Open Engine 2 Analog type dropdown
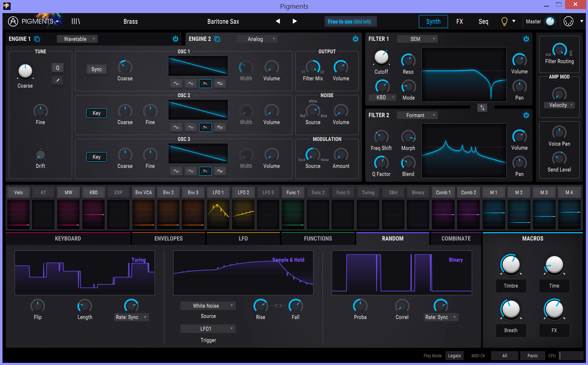The height and width of the screenshot is (365, 588). point(257,39)
